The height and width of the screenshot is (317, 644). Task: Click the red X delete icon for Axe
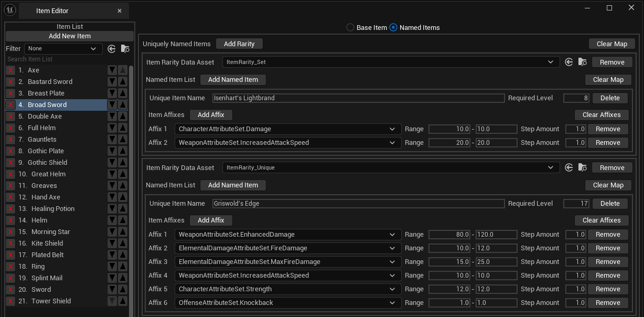coord(10,70)
